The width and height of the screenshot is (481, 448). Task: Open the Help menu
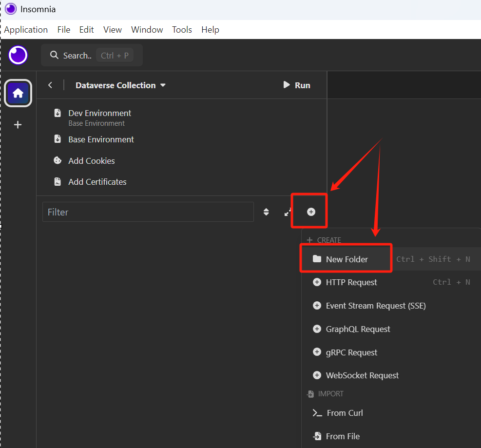[x=210, y=30]
